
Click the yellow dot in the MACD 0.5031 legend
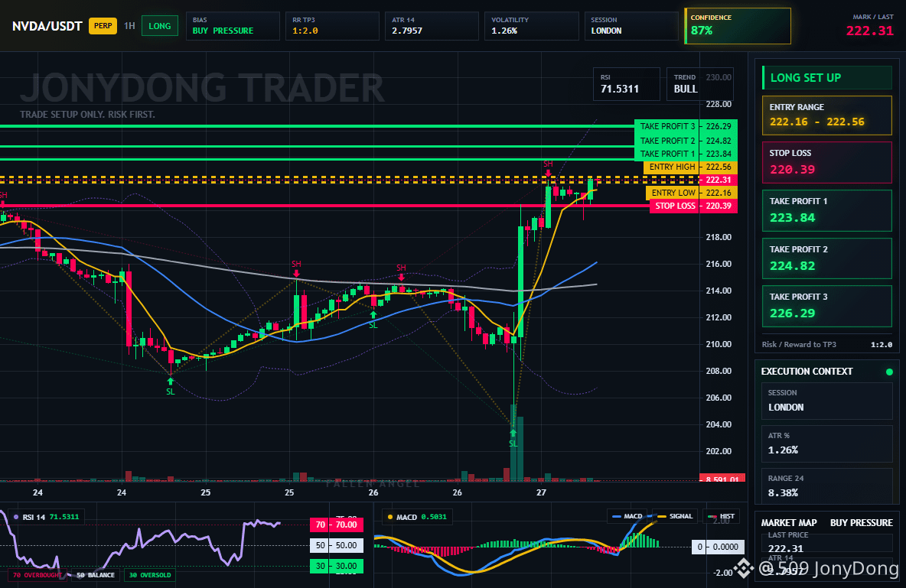point(390,518)
